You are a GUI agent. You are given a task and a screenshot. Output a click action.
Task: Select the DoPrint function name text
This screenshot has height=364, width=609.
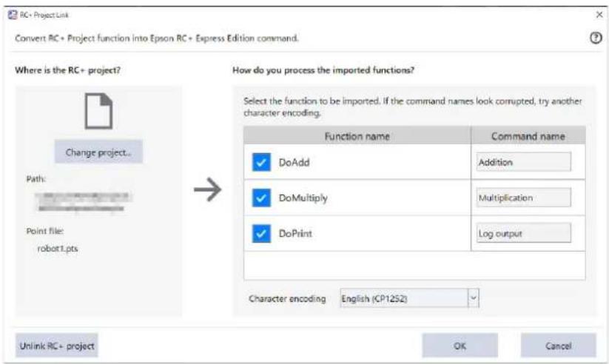click(x=295, y=234)
